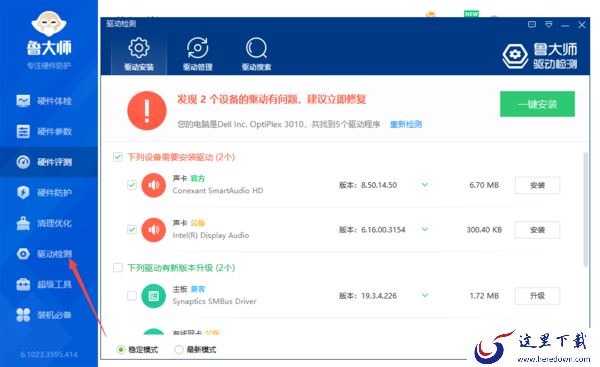This screenshot has height=367, width=600.
Task: Open 硬件体检 in the sidebar
Action: pyautogui.click(x=44, y=101)
